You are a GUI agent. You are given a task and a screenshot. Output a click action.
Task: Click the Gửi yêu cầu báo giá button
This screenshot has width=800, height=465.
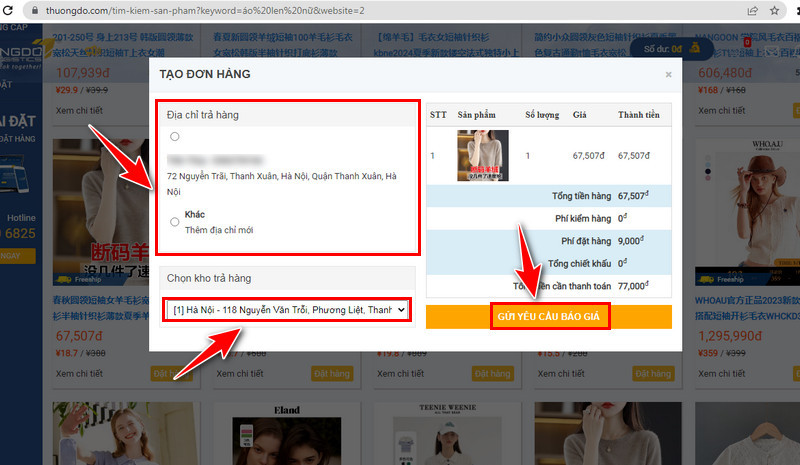[x=549, y=316]
